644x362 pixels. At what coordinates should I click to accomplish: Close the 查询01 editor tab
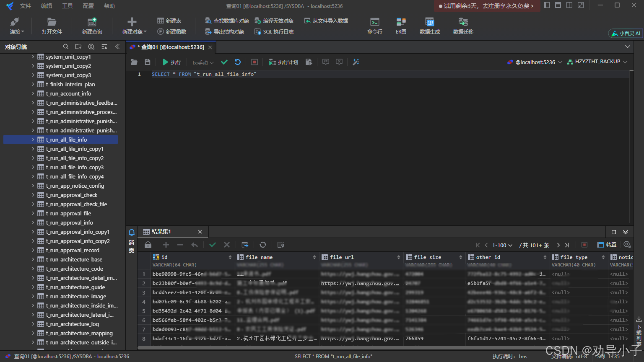pyautogui.click(x=210, y=47)
